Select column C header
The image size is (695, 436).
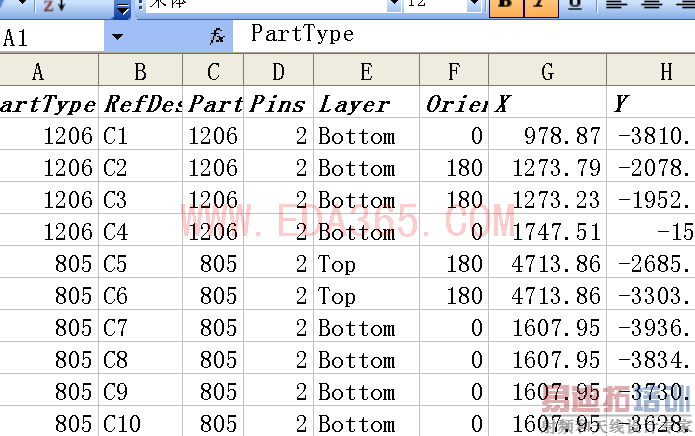click(x=213, y=71)
